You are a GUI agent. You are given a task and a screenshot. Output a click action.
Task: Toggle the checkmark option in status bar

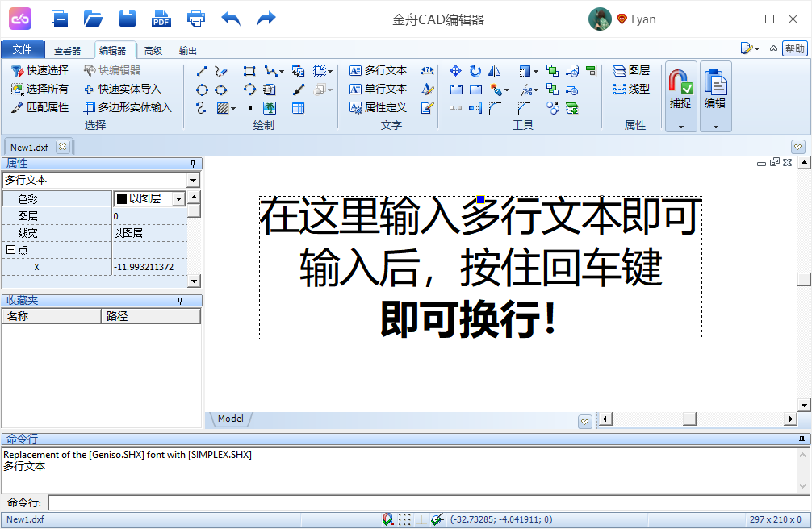[437, 519]
